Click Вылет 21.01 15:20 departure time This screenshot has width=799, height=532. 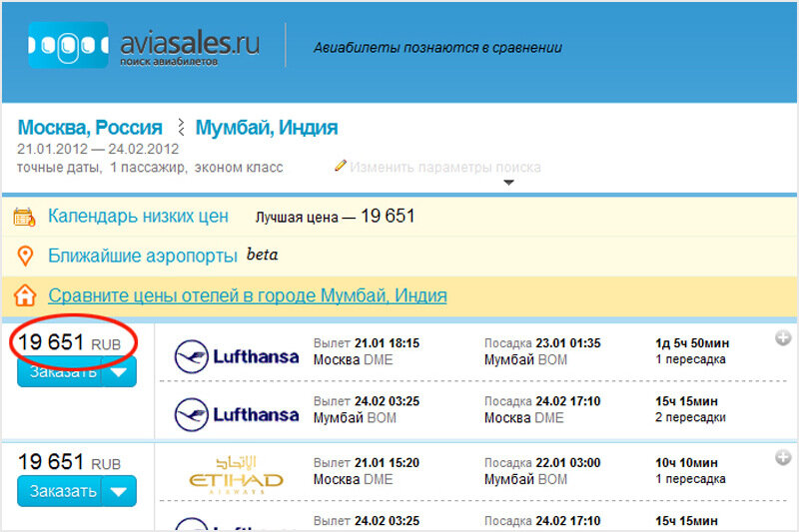coord(367,463)
